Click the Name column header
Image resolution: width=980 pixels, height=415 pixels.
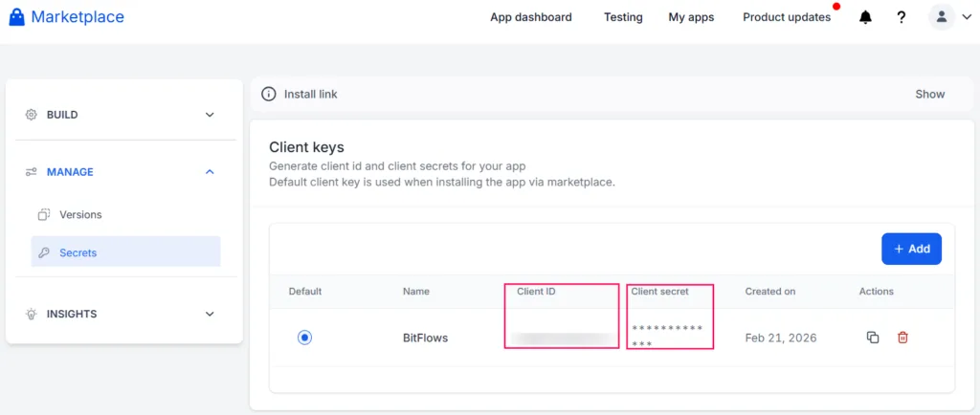(416, 292)
